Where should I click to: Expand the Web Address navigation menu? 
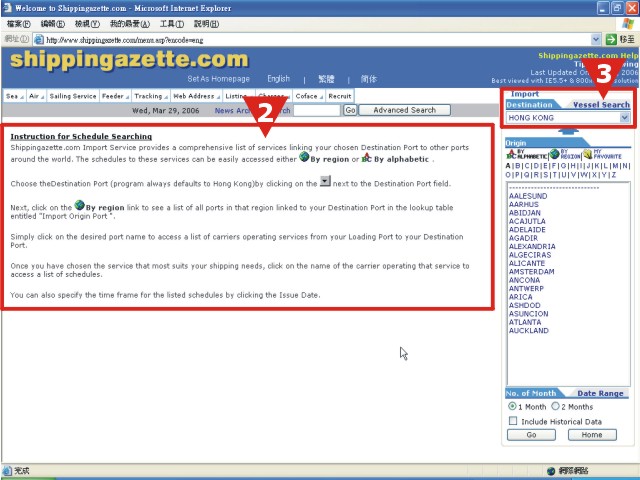coord(197,96)
